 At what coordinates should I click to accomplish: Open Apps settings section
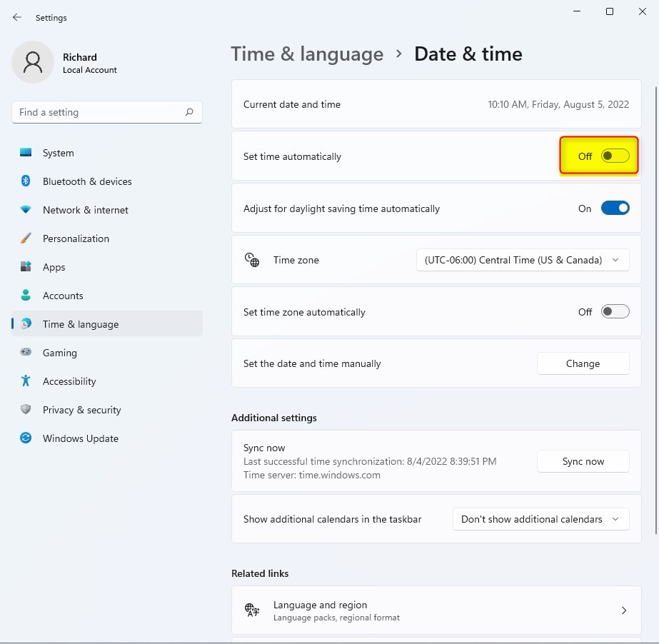[x=107, y=267]
